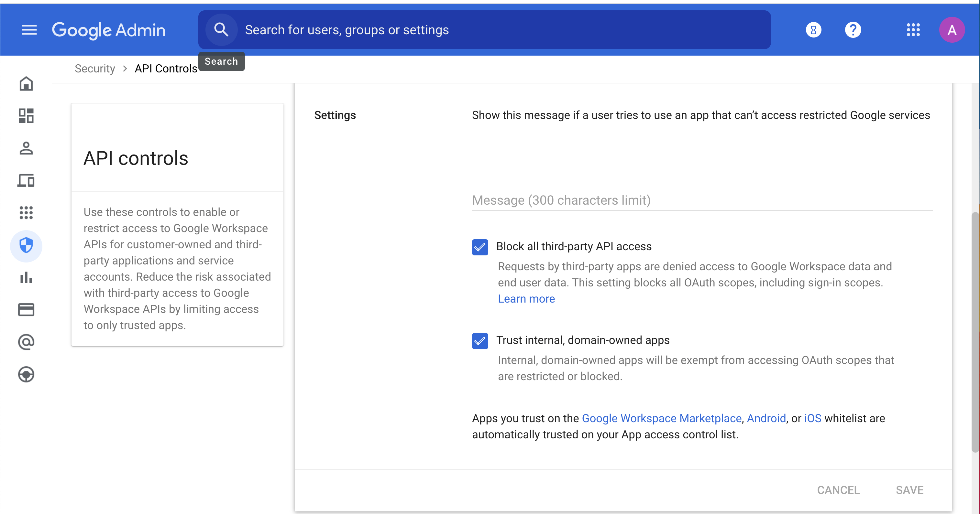Open the Security breadcrumb link
The height and width of the screenshot is (514, 980).
click(94, 69)
